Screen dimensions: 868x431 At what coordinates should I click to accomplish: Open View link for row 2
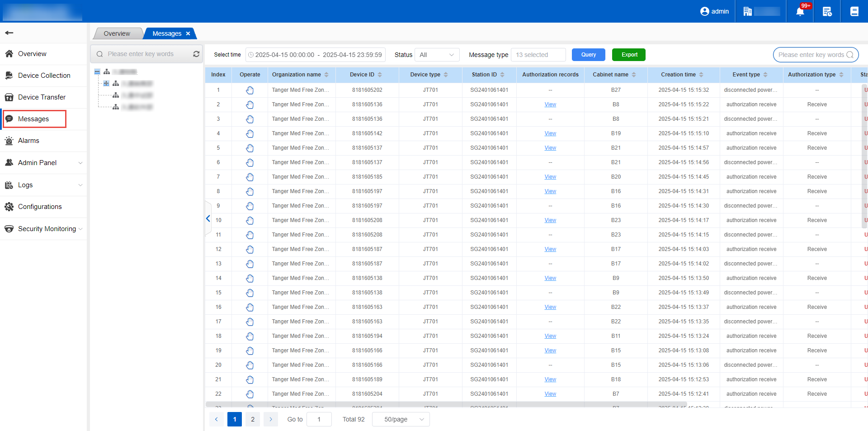[550, 104]
